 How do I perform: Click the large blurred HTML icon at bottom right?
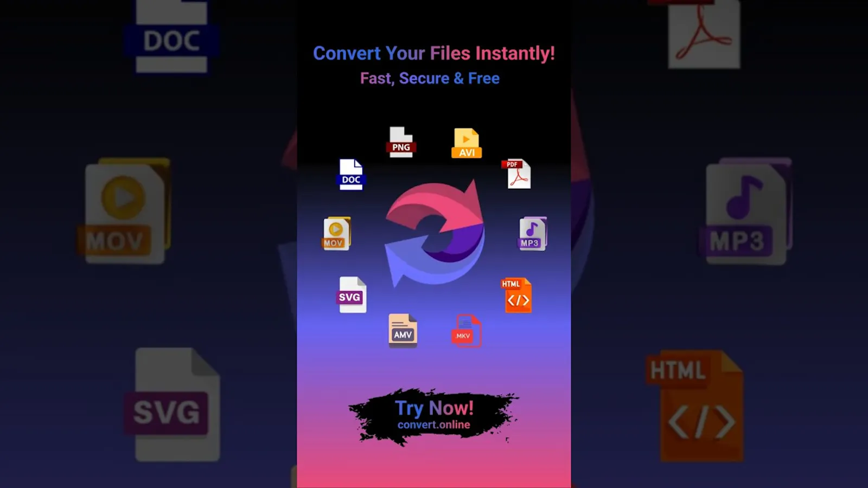(x=694, y=406)
